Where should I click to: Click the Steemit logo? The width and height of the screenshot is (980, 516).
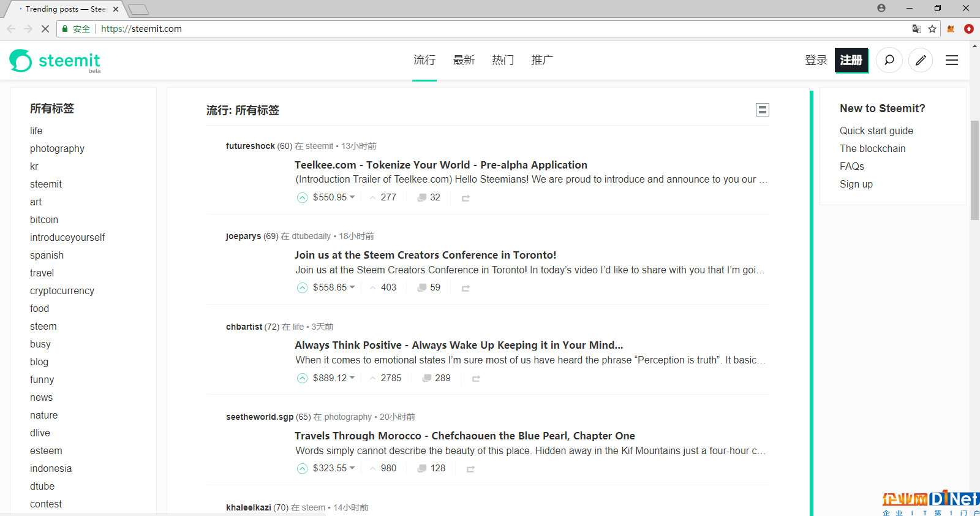pos(55,61)
